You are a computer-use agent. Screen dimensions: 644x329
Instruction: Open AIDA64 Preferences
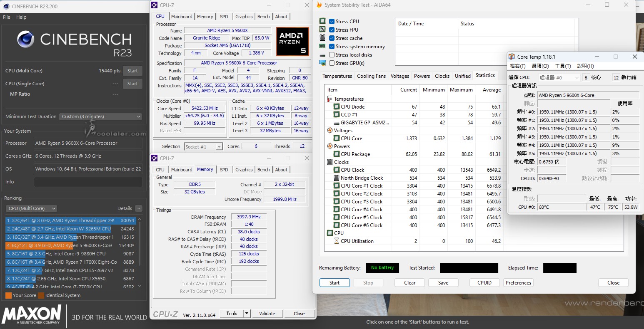pos(518,283)
